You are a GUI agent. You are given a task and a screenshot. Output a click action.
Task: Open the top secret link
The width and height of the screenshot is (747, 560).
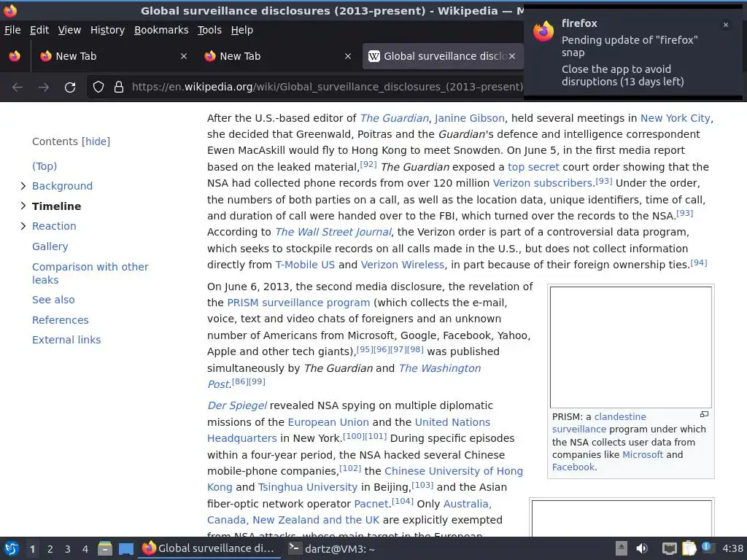pos(533,167)
